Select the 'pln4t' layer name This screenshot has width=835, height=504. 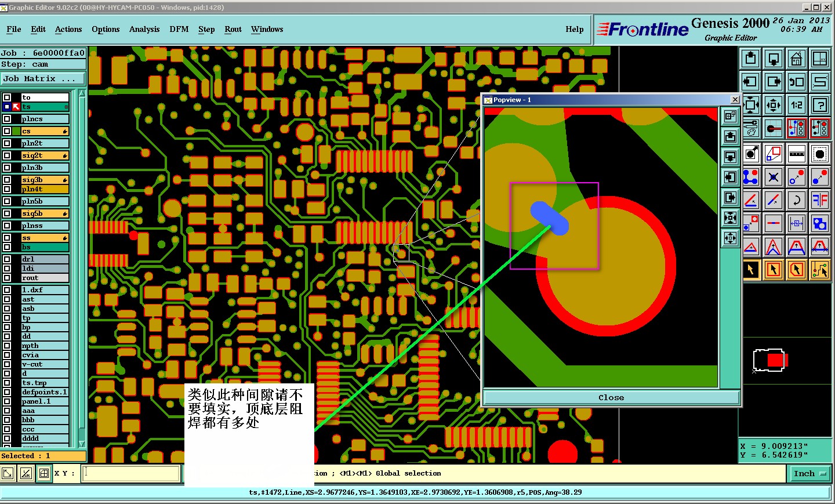click(45, 189)
